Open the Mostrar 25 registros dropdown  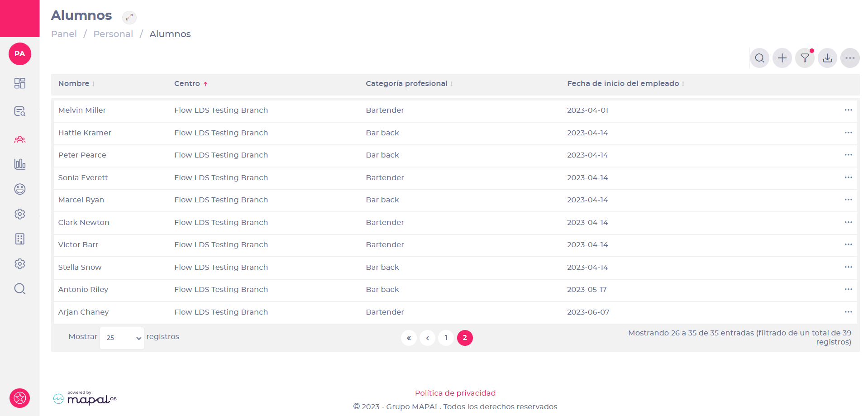click(x=122, y=338)
